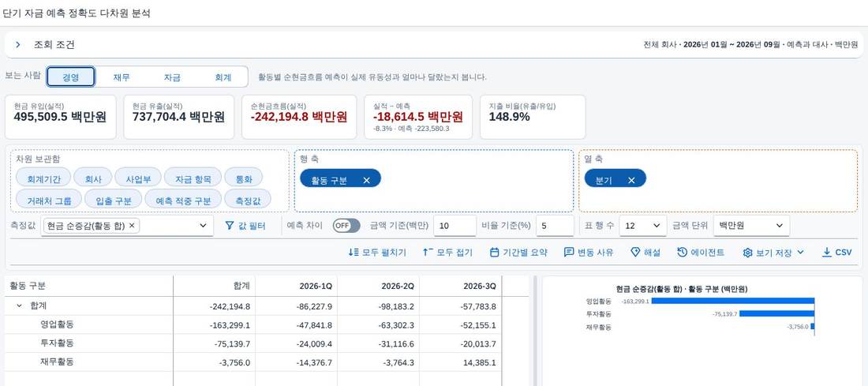868x386 pixels.
Task: Click the 2026-2Q column header
Action: tap(378, 286)
